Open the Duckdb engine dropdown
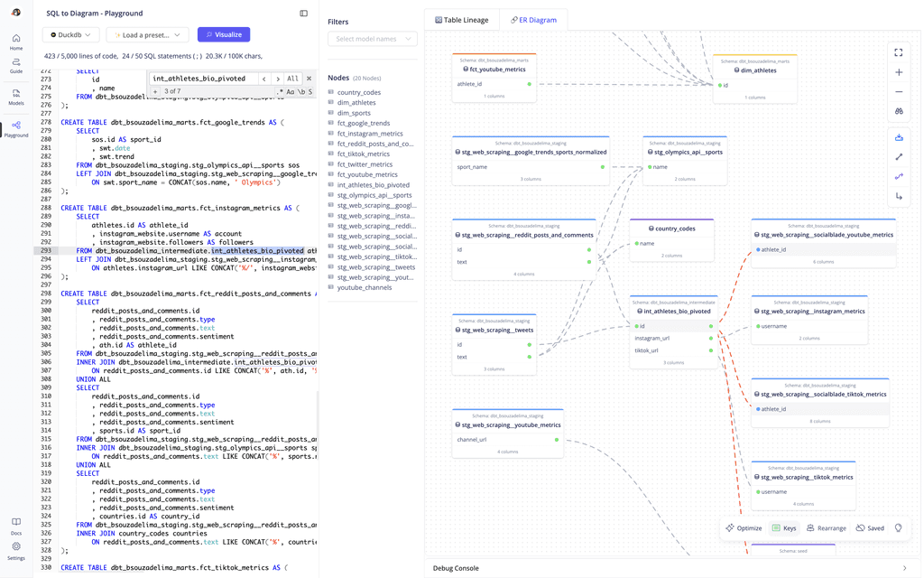Image resolution: width=924 pixels, height=578 pixels. (70, 33)
